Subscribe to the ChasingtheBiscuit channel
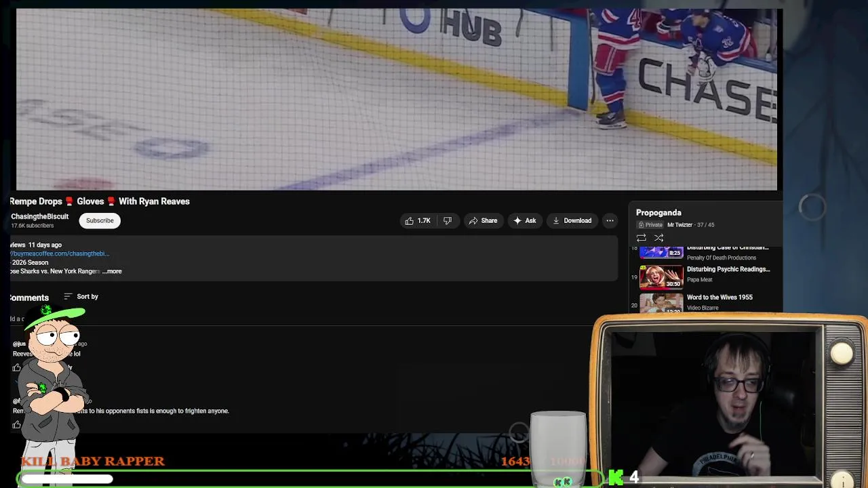This screenshot has width=868, height=488. 100,220
